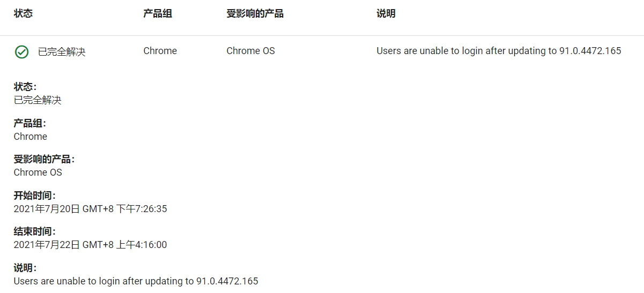Select Chrome OS in the table row
The height and width of the screenshot is (293, 644).
pos(250,51)
